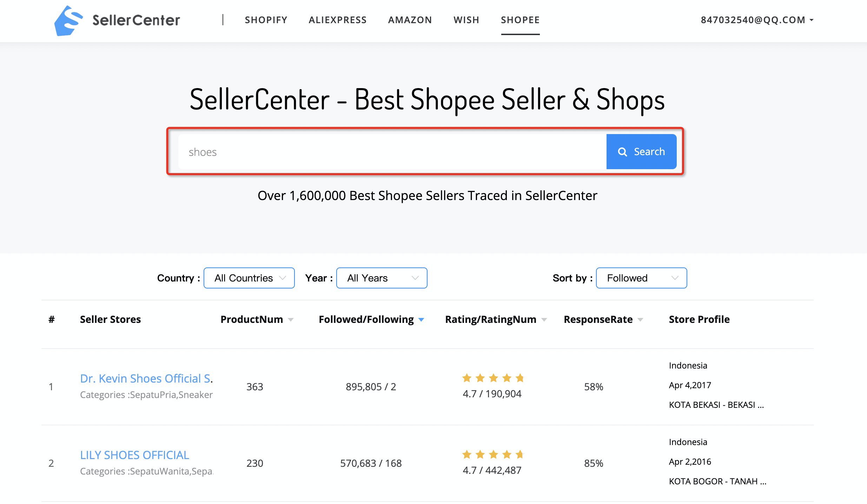Sort by Rating/RatingNum column arrow
This screenshot has height=504, width=867.
[544, 320]
